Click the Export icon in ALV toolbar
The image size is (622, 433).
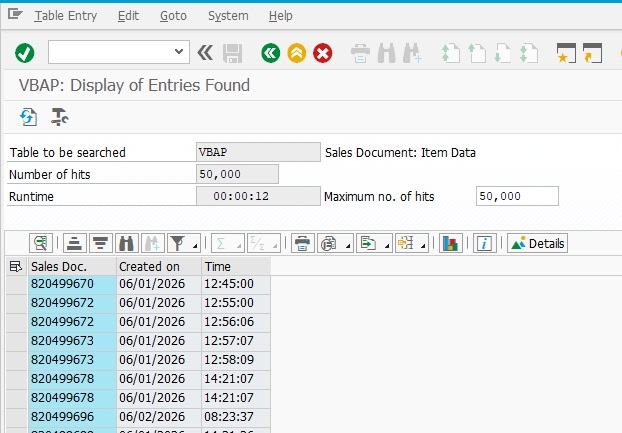coord(368,243)
